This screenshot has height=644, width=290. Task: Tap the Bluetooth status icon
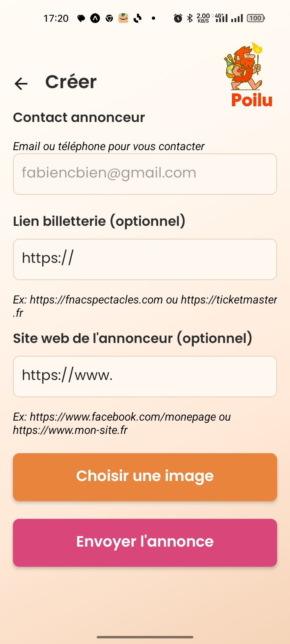pos(190,18)
